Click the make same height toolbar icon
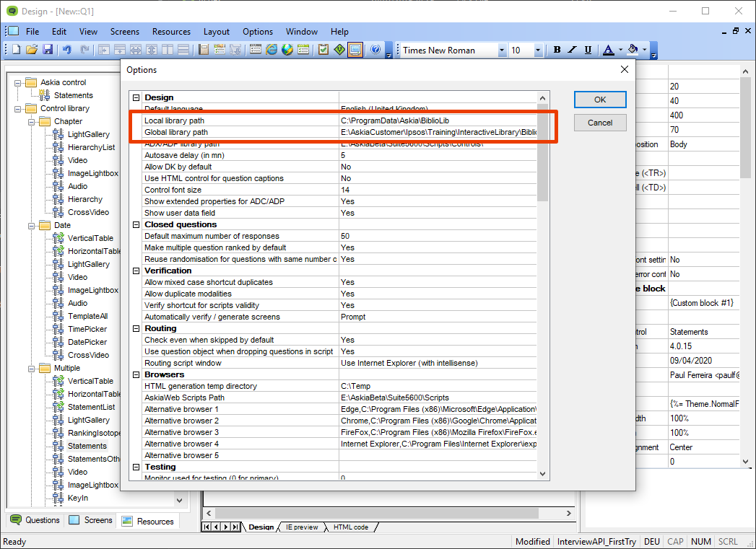The image size is (756, 549). [x=152, y=50]
